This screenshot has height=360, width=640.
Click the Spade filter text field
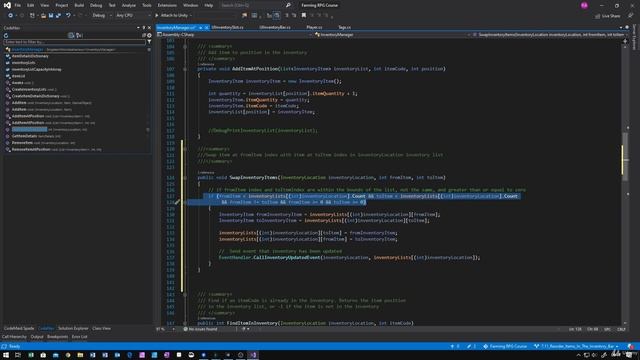click(74, 42)
